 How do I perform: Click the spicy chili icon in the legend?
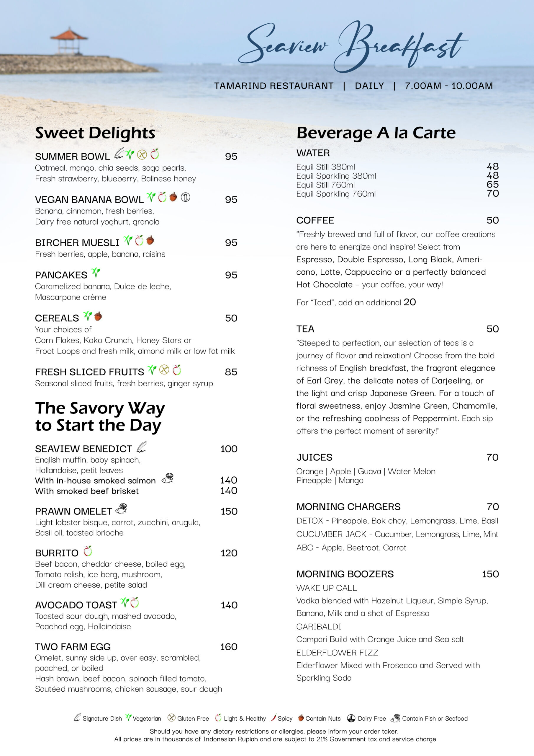coord(273,718)
